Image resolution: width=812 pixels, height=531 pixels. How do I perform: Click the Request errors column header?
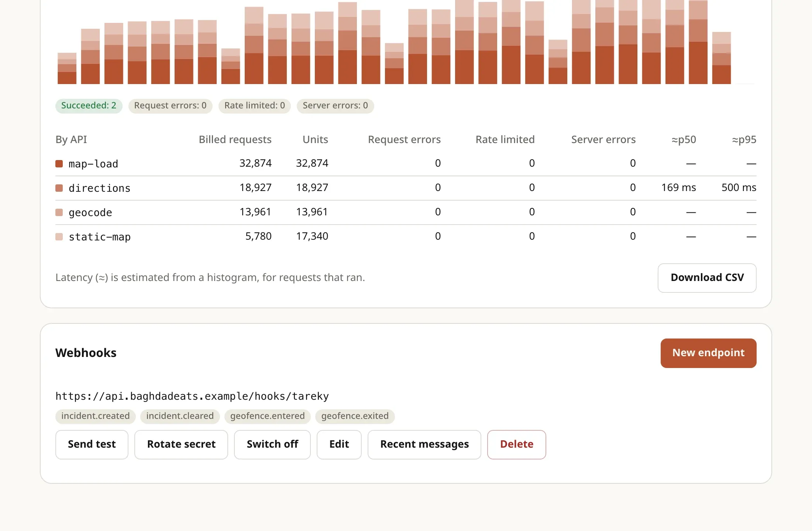point(404,139)
